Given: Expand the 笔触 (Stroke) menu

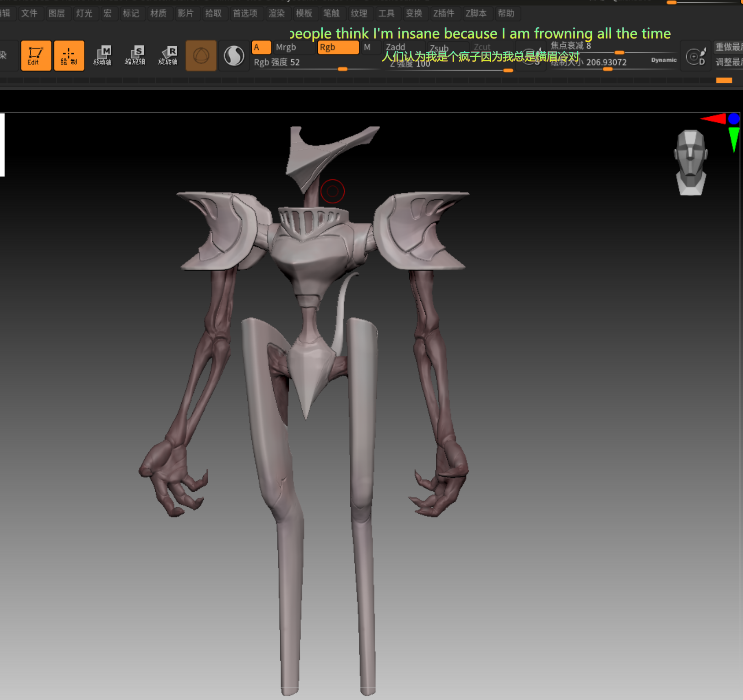Looking at the screenshot, I should [331, 13].
